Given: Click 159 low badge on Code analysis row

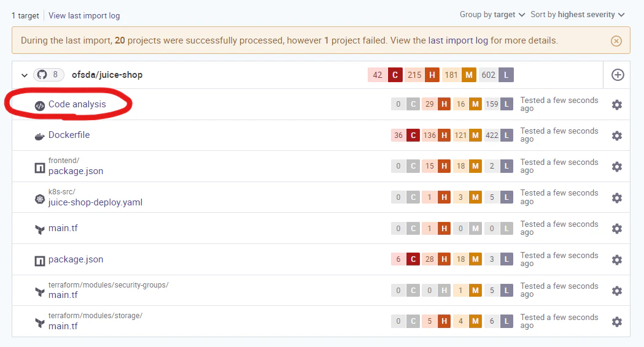Looking at the screenshot, I should (x=499, y=104).
